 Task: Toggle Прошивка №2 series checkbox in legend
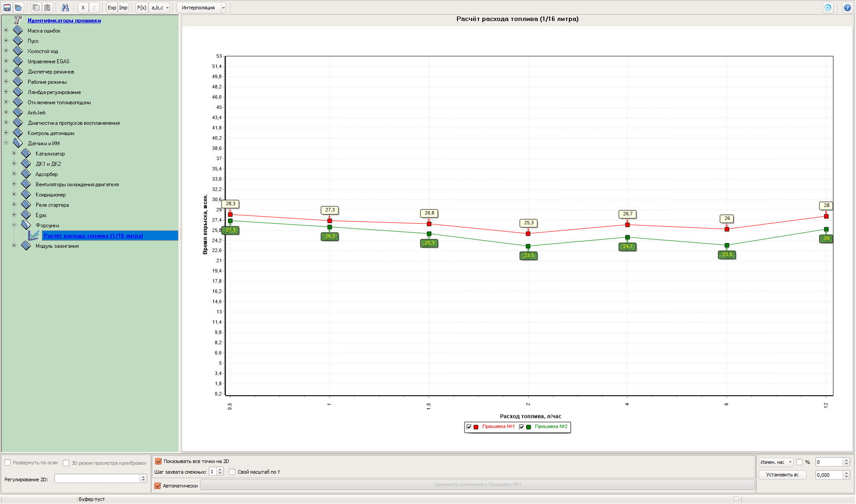tap(522, 427)
